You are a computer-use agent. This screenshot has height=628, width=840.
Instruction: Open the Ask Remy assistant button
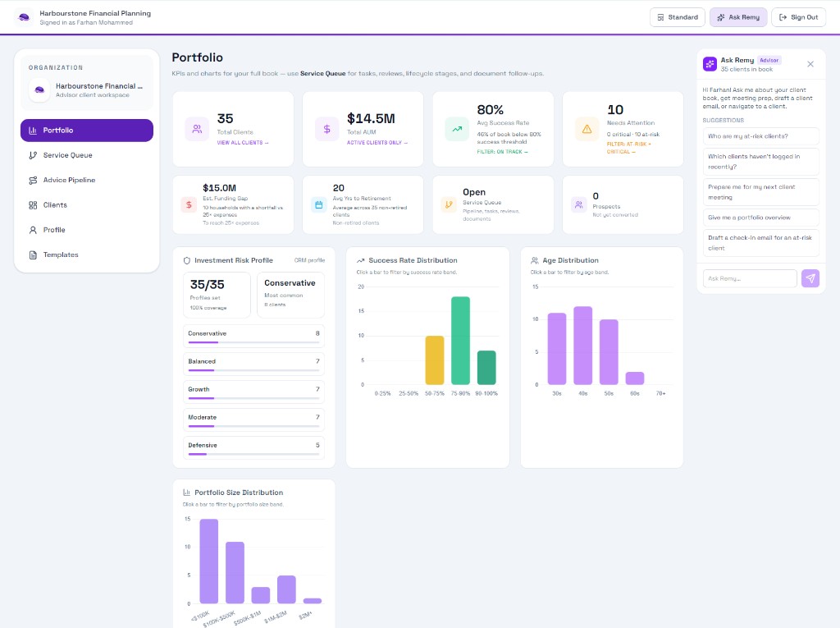point(738,17)
